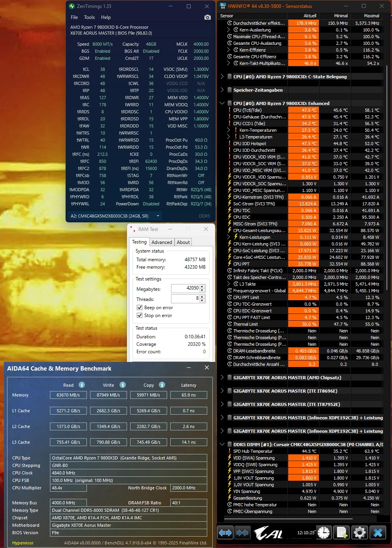Click the Hypervisor label in AIDA64
The height and width of the screenshot is (548, 392).
pyautogui.click(x=23, y=543)
